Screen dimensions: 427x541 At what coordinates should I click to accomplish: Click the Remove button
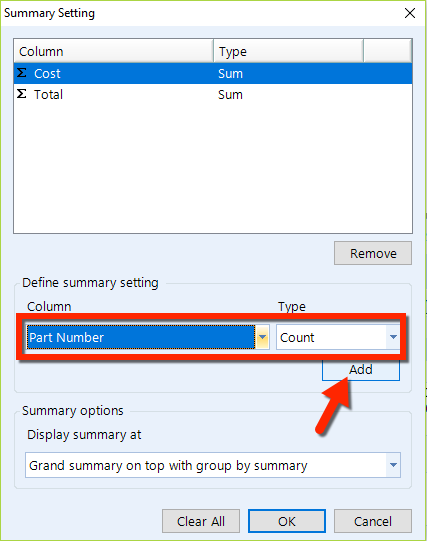click(373, 253)
